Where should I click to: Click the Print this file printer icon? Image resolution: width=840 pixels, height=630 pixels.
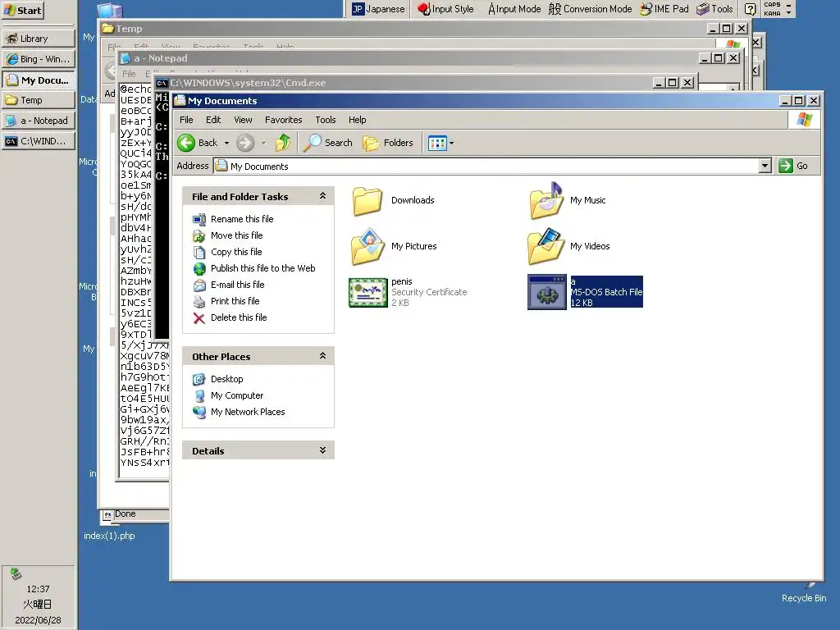tap(199, 302)
